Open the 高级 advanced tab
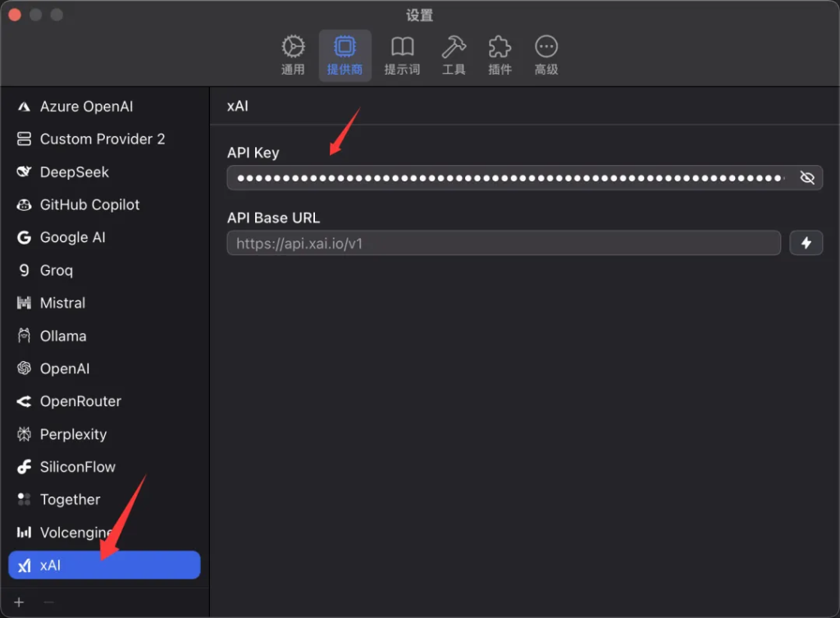Image resolution: width=840 pixels, height=618 pixels. (x=546, y=56)
